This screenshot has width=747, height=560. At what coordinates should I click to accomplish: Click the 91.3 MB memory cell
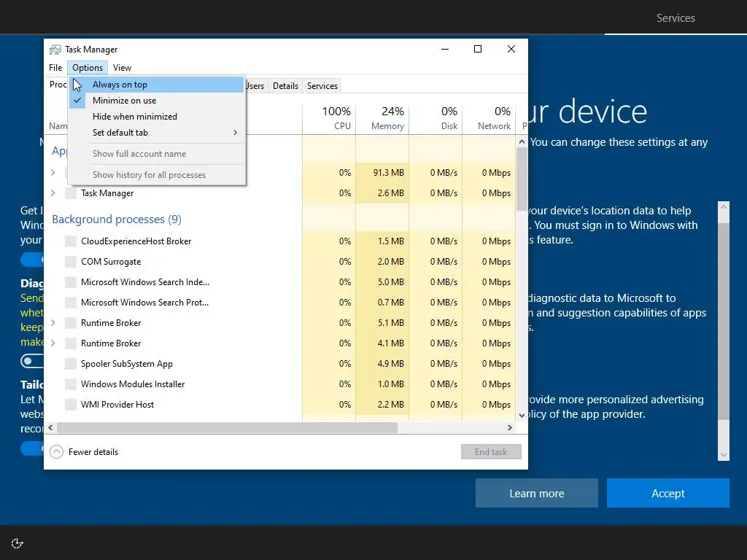pyautogui.click(x=382, y=173)
